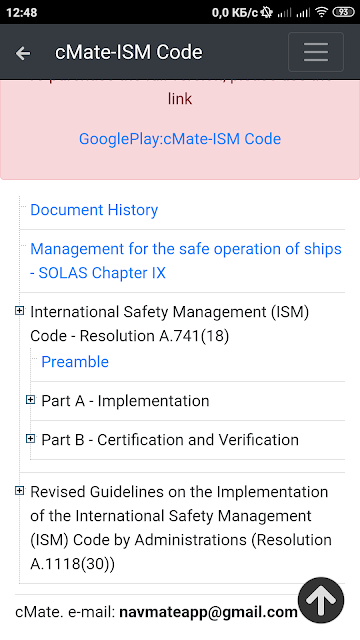The height and width of the screenshot is (640, 360).
Task: Open the GooglePlay:cMate-ISM Code link
Action: coord(180,139)
